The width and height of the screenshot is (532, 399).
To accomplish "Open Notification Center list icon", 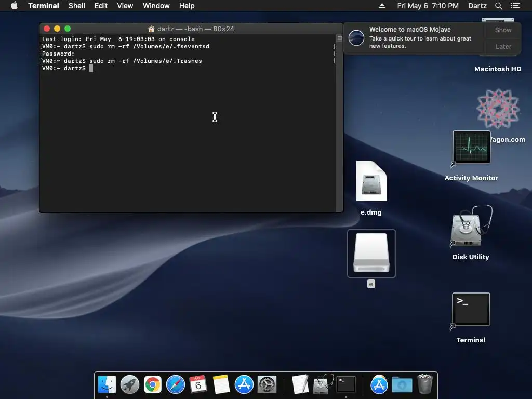I will [x=515, y=6].
